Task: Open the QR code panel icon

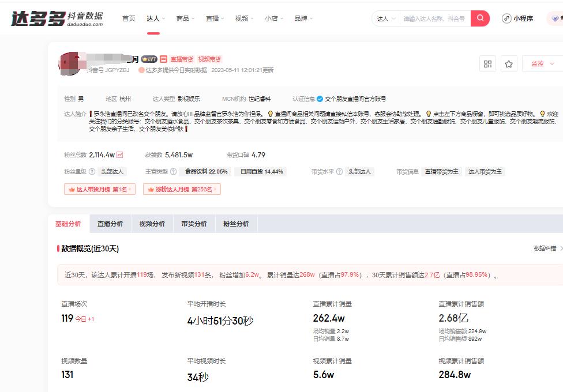Action: pyautogui.click(x=487, y=64)
